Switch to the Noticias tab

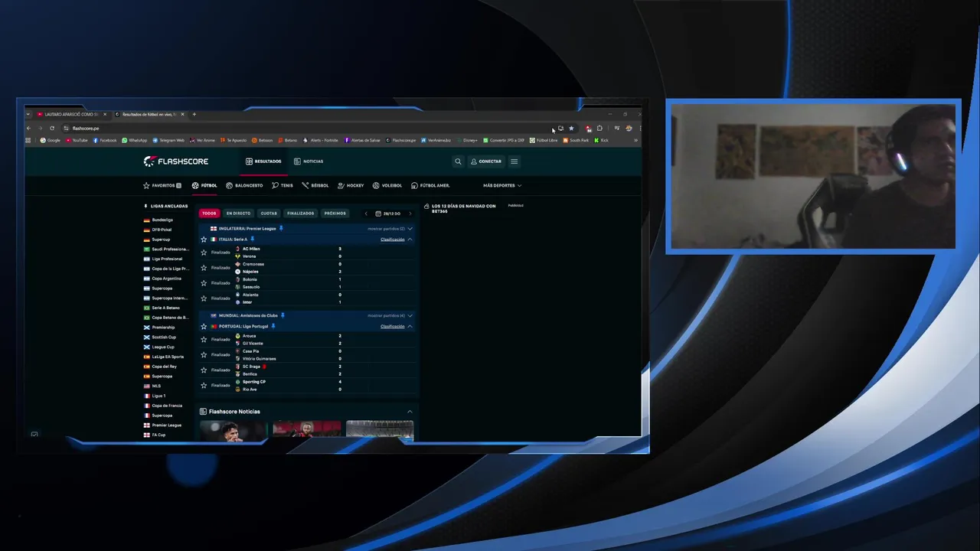click(x=309, y=161)
